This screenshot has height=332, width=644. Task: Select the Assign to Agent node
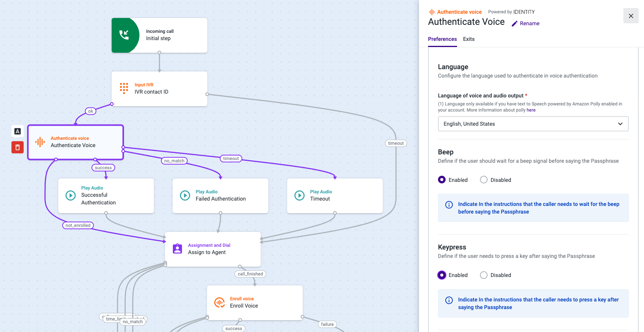[213, 249]
